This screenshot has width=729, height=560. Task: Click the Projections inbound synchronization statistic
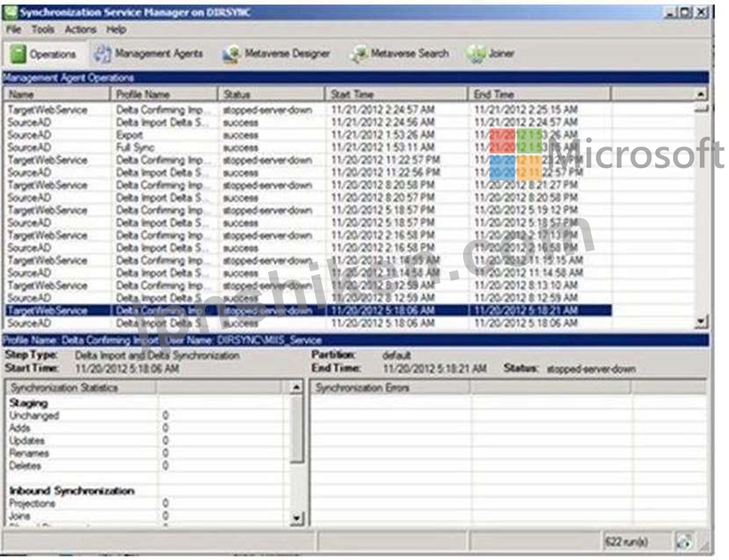tap(32, 503)
